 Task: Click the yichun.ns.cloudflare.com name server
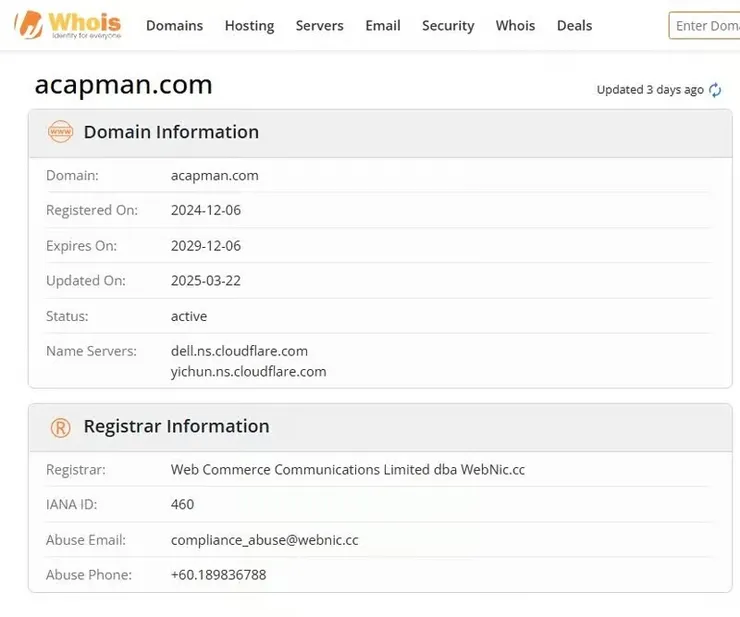click(x=248, y=371)
